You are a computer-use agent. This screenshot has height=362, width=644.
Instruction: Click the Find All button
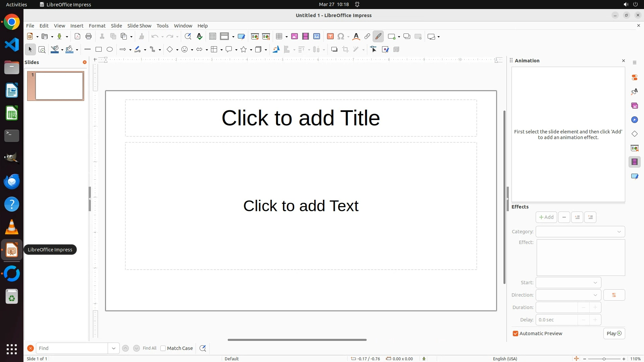pyautogui.click(x=150, y=348)
